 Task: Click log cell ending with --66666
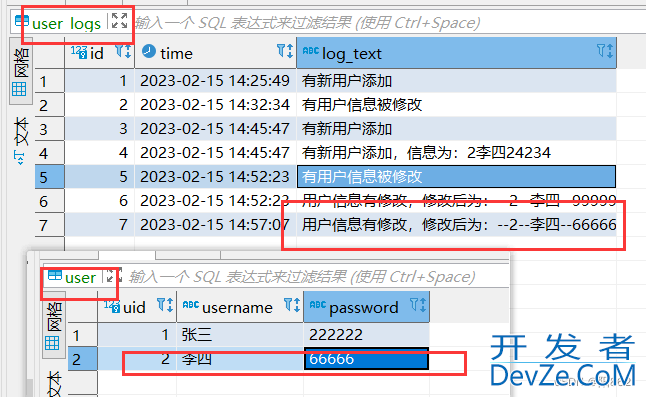[456, 225]
